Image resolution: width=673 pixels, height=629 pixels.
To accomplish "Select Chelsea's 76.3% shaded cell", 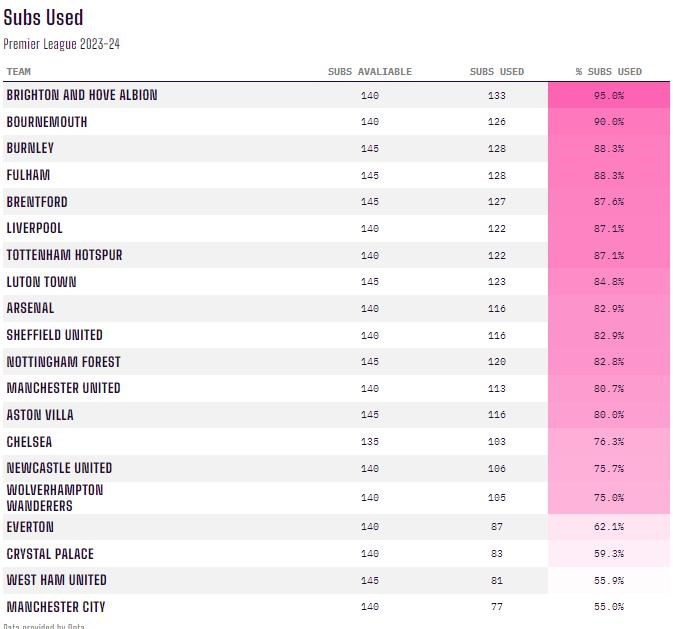I will [608, 442].
